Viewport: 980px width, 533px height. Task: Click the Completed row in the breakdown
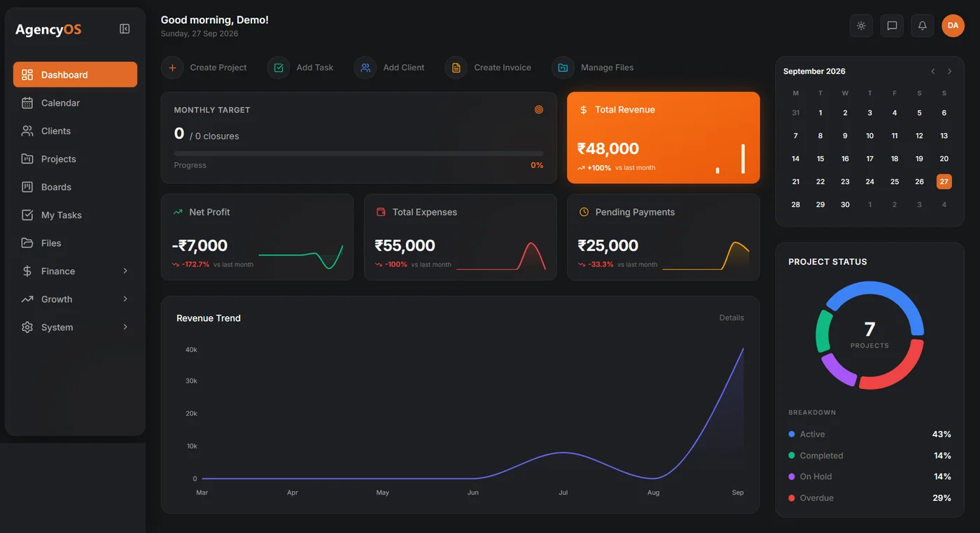[x=870, y=455]
